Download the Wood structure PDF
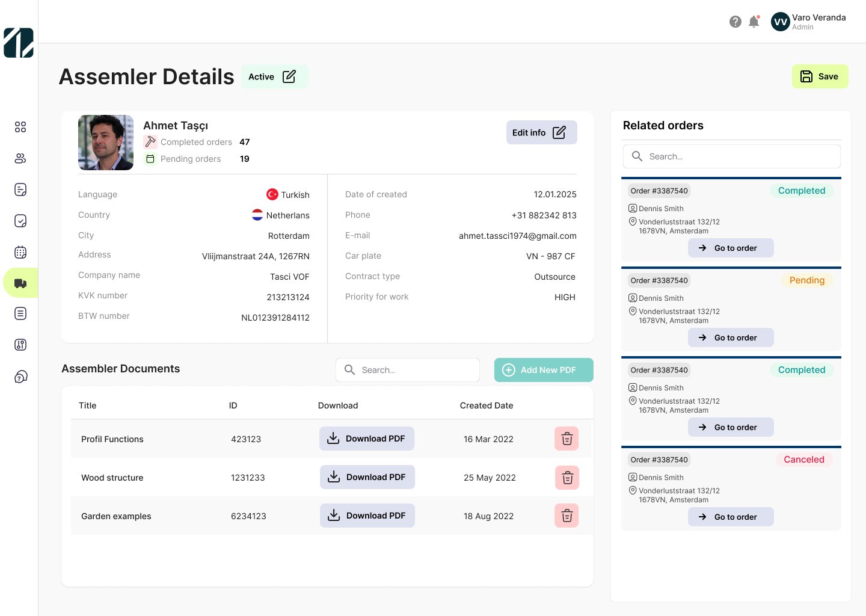Viewport: 866px width, 616px height. (367, 477)
